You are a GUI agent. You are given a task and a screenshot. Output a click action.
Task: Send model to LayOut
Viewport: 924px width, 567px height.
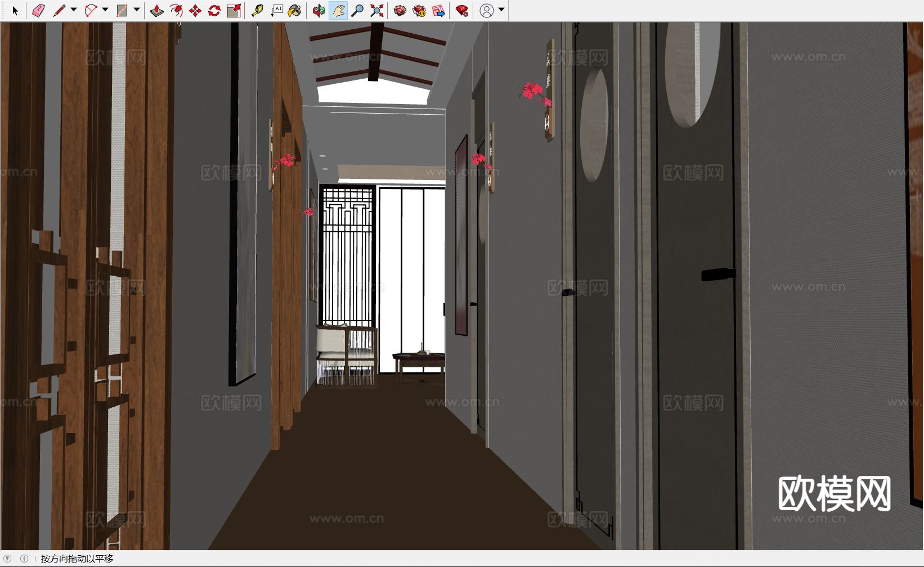pyautogui.click(x=438, y=11)
